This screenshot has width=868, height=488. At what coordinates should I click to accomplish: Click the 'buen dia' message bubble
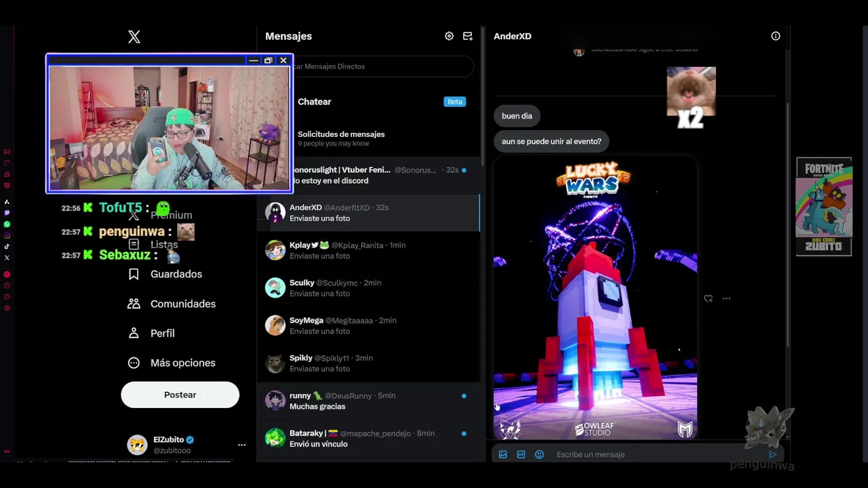click(x=517, y=116)
